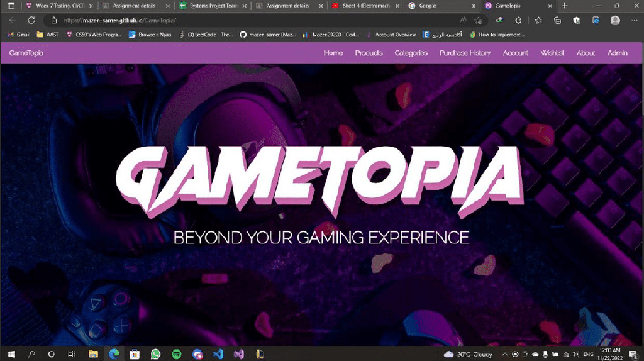Image resolution: width=644 pixels, height=361 pixels.
Task: Open the Account nav link
Action: (516, 53)
